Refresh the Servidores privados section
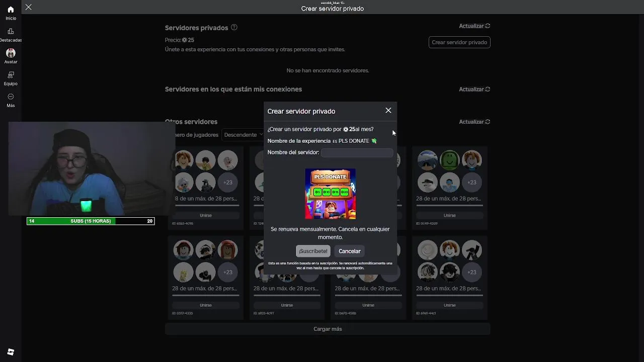The image size is (644, 362). coord(474,26)
